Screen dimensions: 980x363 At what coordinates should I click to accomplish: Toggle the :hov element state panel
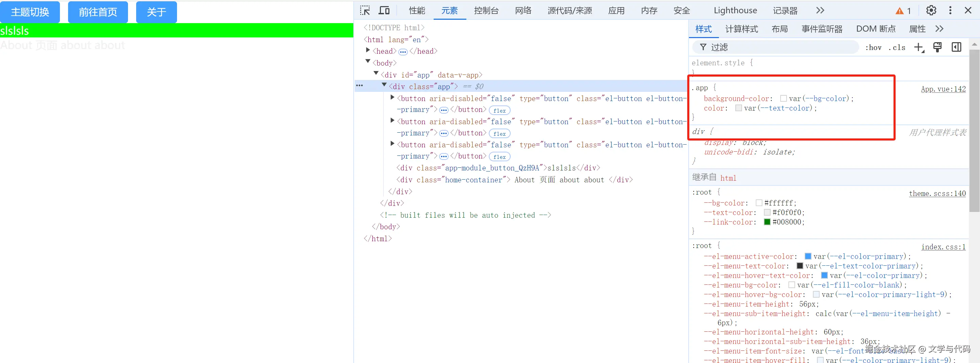coord(873,48)
